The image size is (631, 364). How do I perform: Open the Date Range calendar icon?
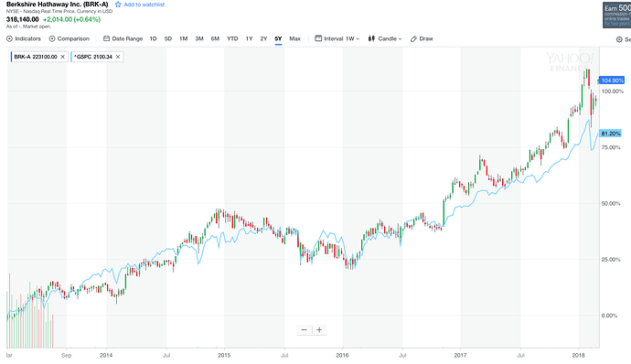coord(106,38)
